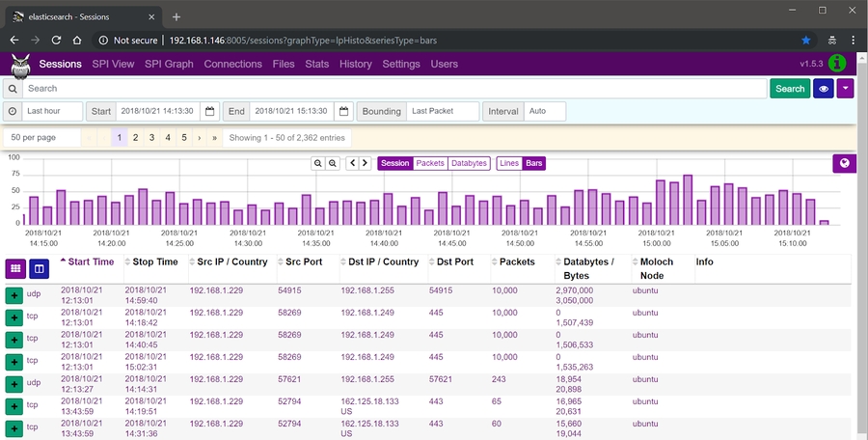
Task: Show Packets in the graph
Action: tap(430, 163)
